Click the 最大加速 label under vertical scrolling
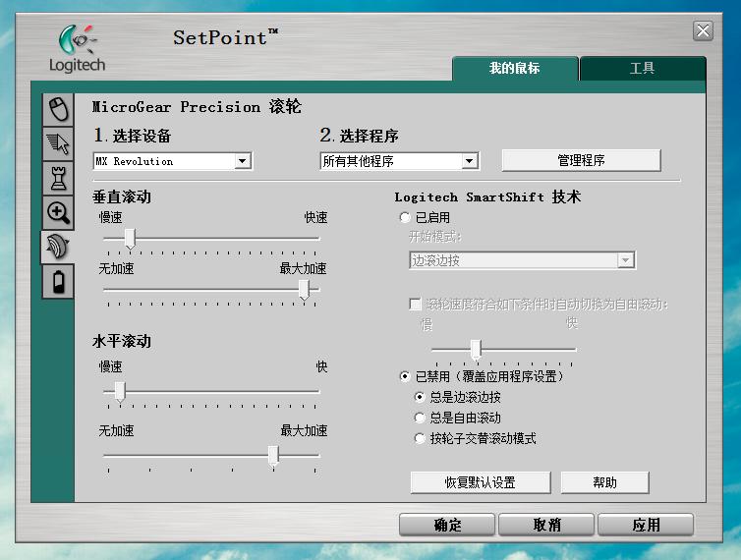This screenshot has height=560, width=741. (x=303, y=268)
